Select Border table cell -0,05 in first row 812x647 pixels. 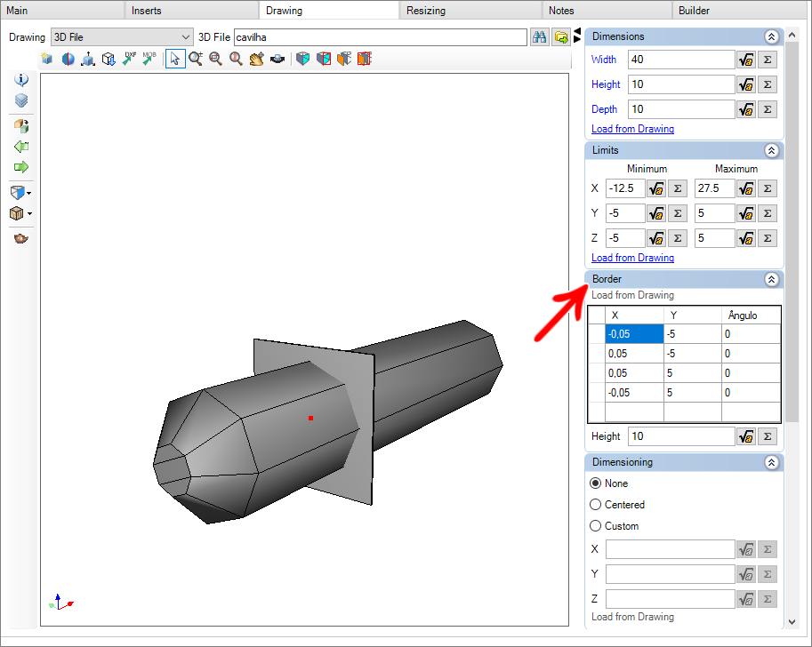point(634,334)
